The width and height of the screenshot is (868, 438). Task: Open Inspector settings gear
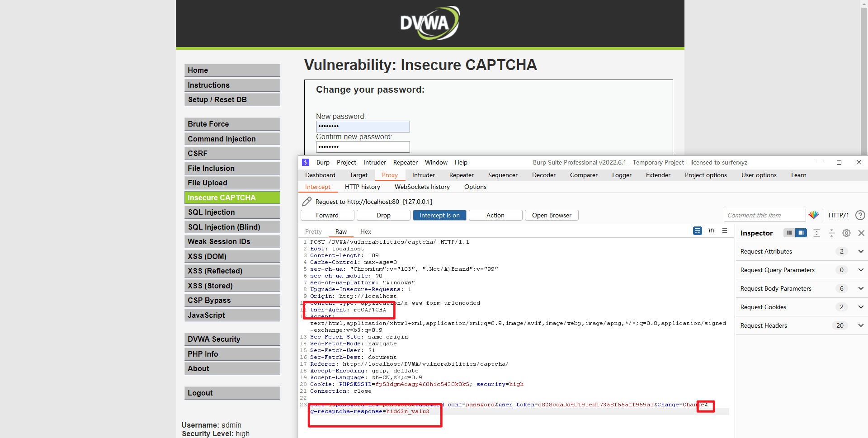point(846,233)
